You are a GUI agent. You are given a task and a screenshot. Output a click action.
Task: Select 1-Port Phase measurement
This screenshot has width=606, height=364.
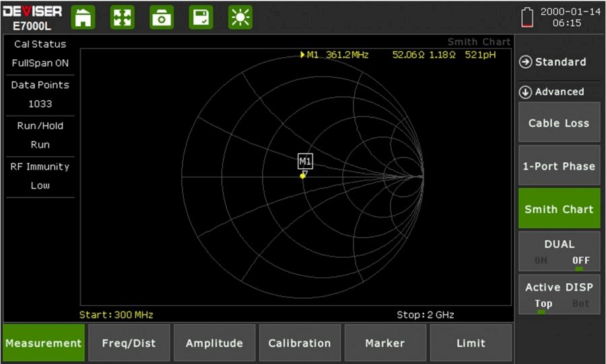560,166
